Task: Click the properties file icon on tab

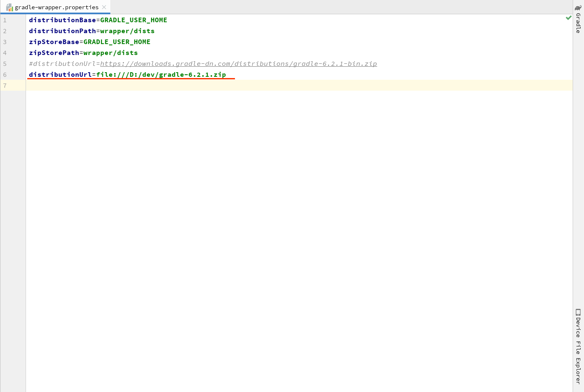Action: click(9, 7)
